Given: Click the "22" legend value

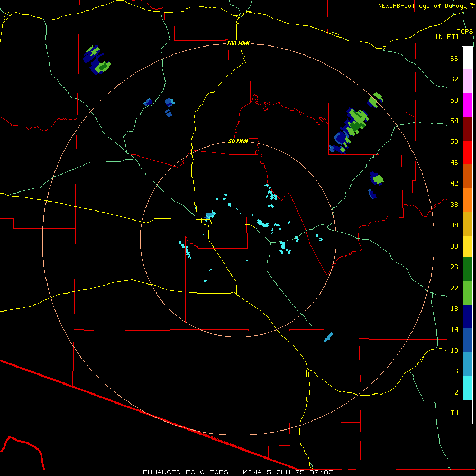Looking at the screenshot, I should coord(454,288).
